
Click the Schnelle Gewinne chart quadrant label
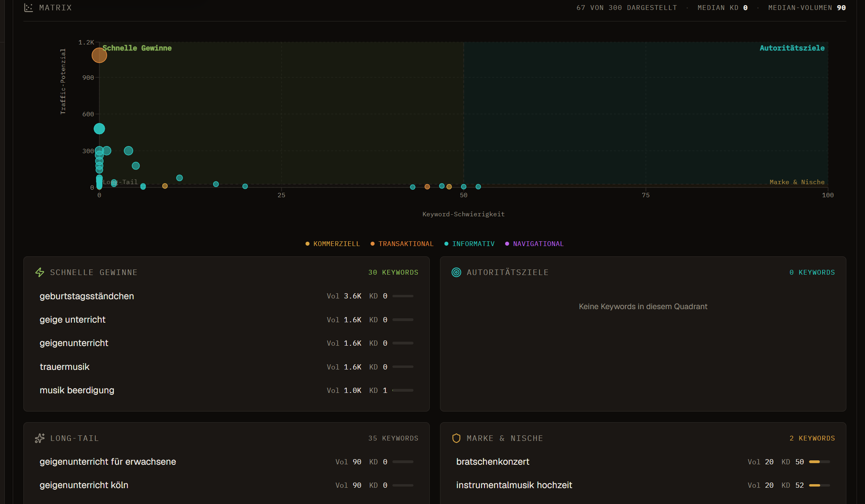pos(137,48)
